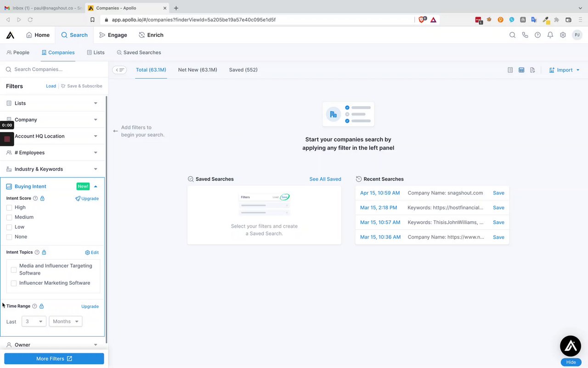Screen dimensions: 588x368
Task: Switch to the Saved Searches tab
Action: [x=139, y=52]
